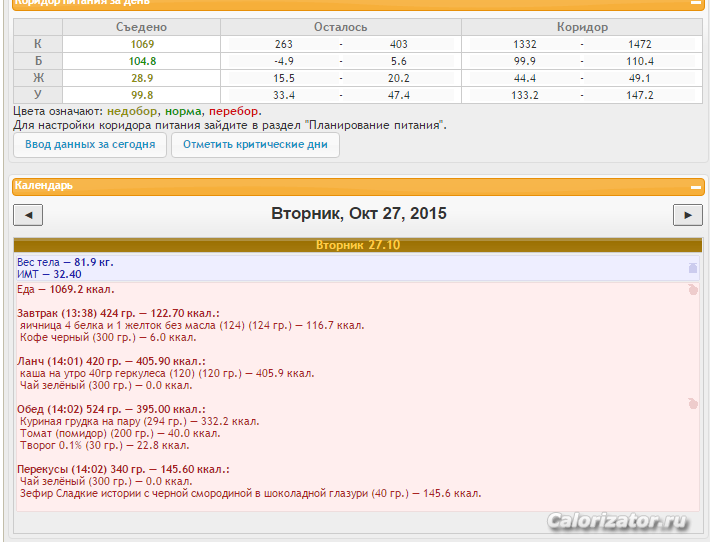This screenshot has height=542, width=710.
Task: Click the body weight scale icon
Action: pyautogui.click(x=692, y=267)
